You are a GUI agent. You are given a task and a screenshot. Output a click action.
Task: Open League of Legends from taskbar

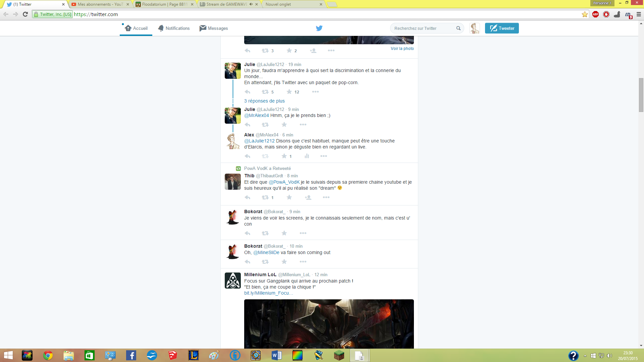coord(194,355)
